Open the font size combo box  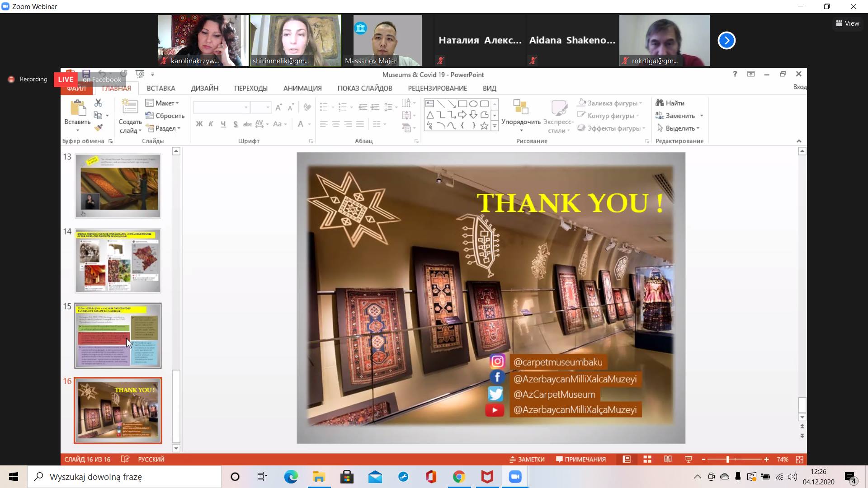pos(261,107)
